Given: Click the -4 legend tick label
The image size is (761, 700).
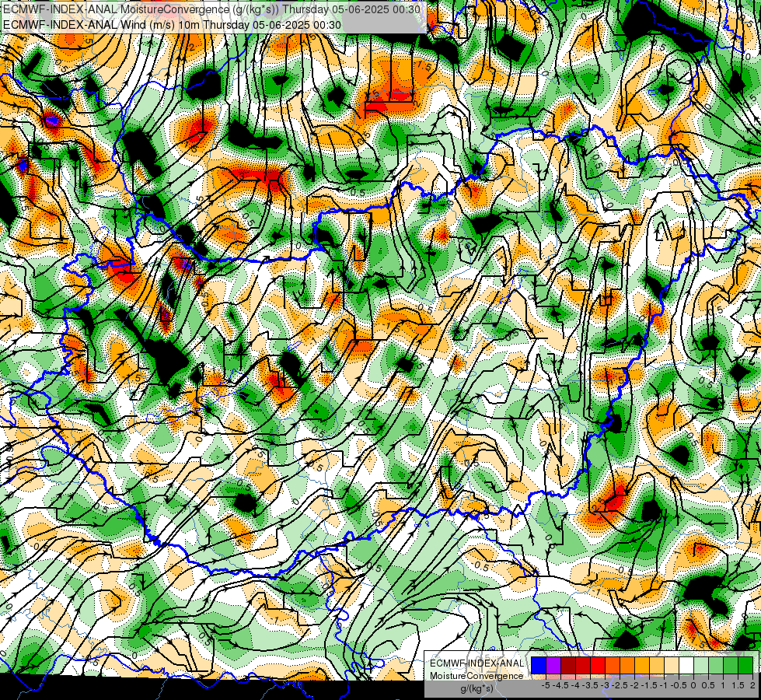Looking at the screenshot, I should click(575, 685).
